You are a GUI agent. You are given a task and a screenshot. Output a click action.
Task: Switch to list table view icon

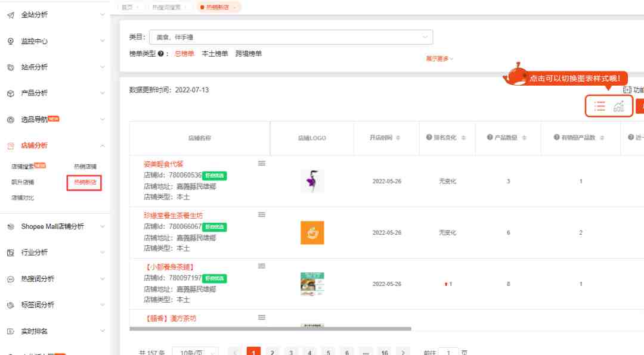600,107
